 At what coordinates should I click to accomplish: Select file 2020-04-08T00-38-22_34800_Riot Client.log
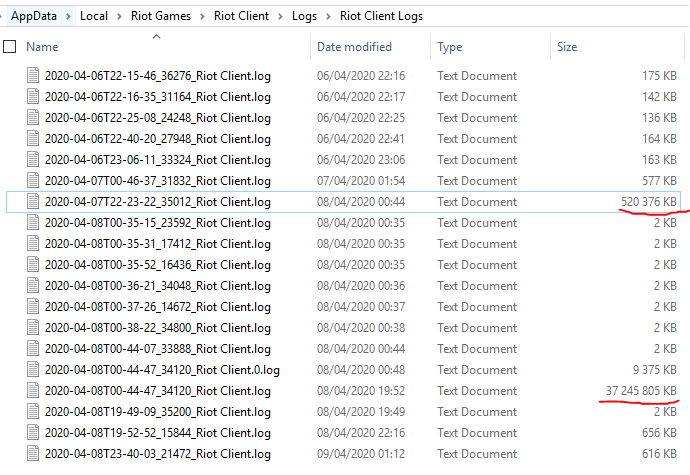point(158,328)
